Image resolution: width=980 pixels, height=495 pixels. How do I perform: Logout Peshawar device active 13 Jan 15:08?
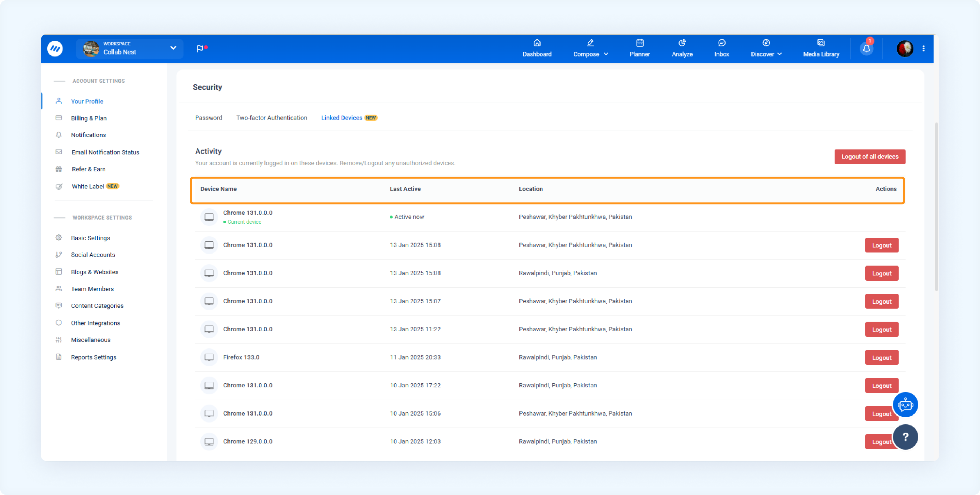(x=882, y=245)
